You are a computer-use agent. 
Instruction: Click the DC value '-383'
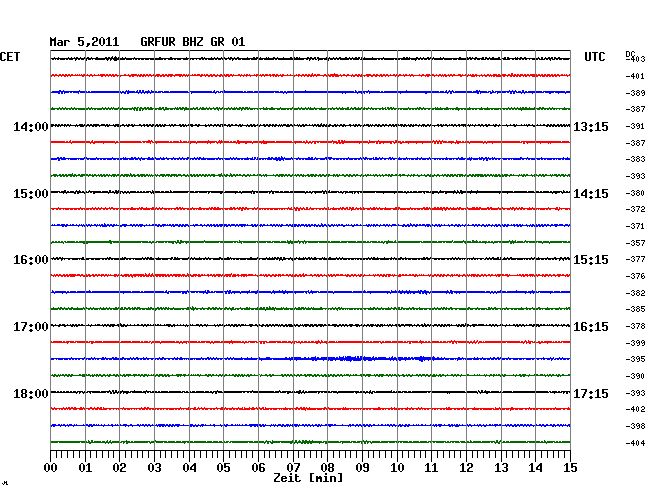tap(635, 159)
